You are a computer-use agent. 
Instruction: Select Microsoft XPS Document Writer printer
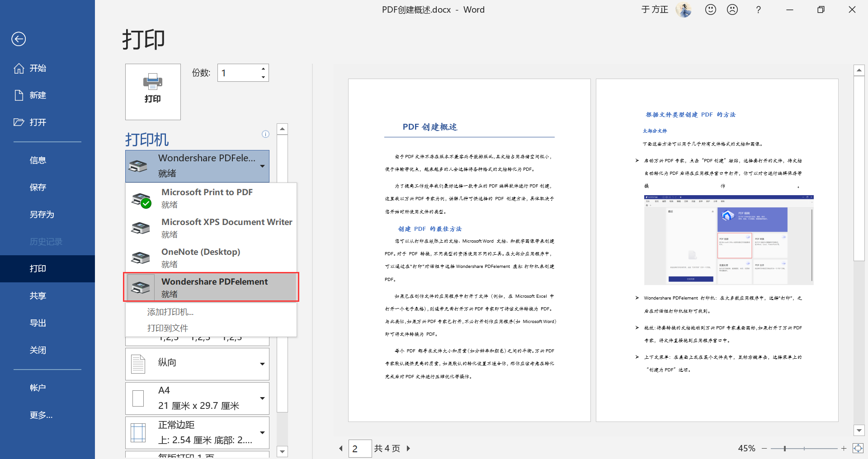pyautogui.click(x=211, y=228)
